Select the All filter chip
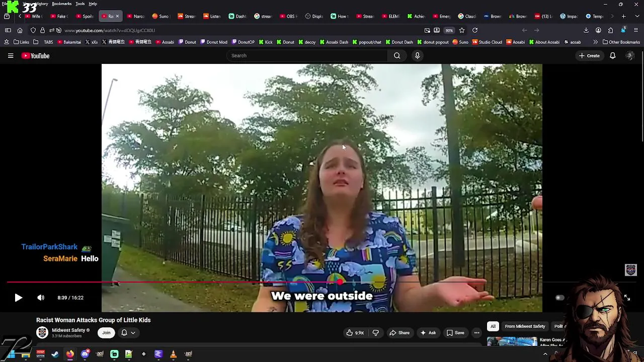The image size is (644, 362). tap(493, 326)
